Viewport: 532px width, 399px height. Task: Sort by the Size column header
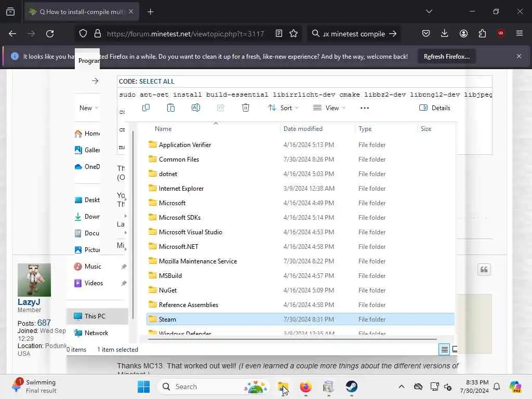[x=426, y=129]
